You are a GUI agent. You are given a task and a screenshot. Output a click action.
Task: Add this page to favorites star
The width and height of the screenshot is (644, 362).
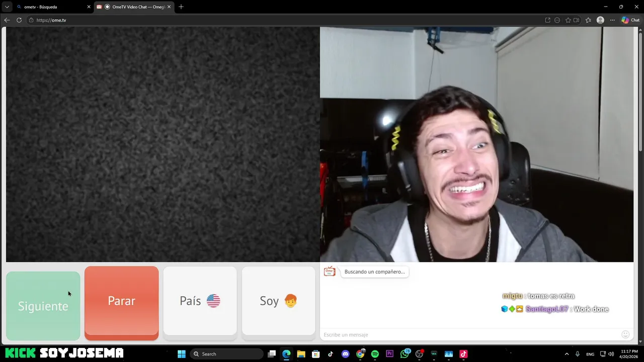(x=568, y=20)
